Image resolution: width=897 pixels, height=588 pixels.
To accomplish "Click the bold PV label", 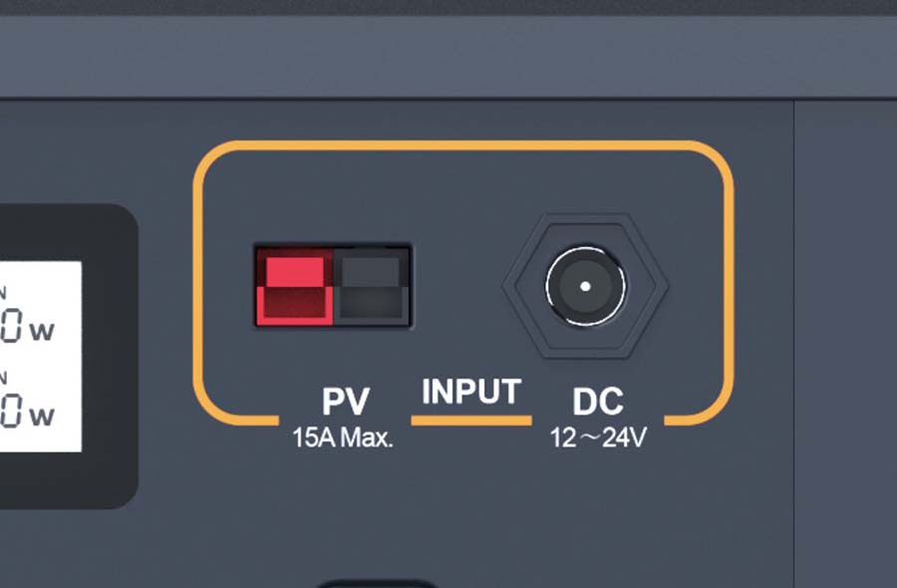I will click(x=346, y=402).
